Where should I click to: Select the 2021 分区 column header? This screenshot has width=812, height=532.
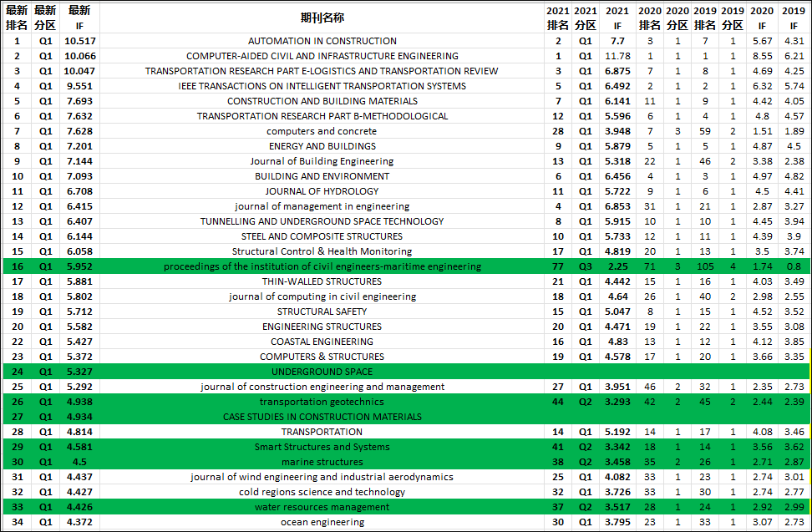point(586,18)
